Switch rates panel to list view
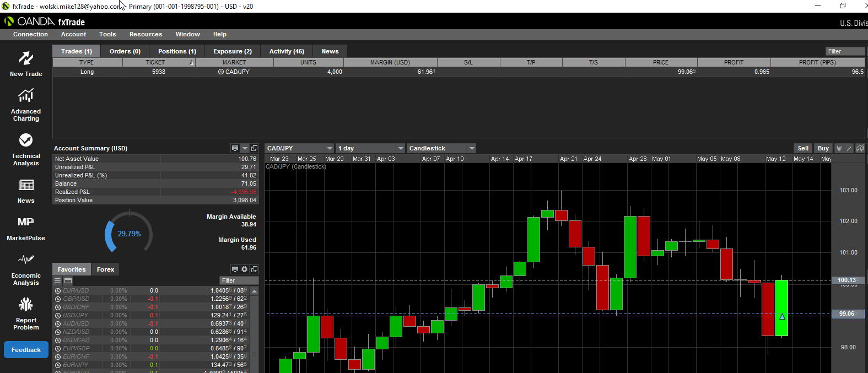 point(57,280)
